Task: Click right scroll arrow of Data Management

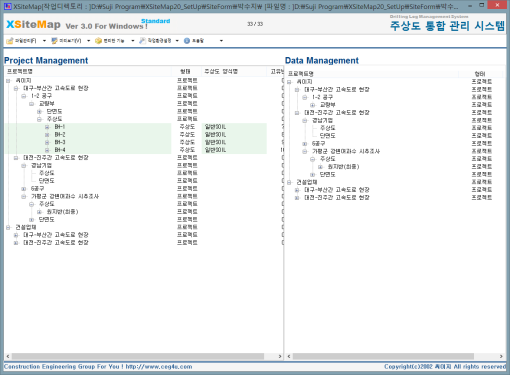Action: click(x=501, y=356)
